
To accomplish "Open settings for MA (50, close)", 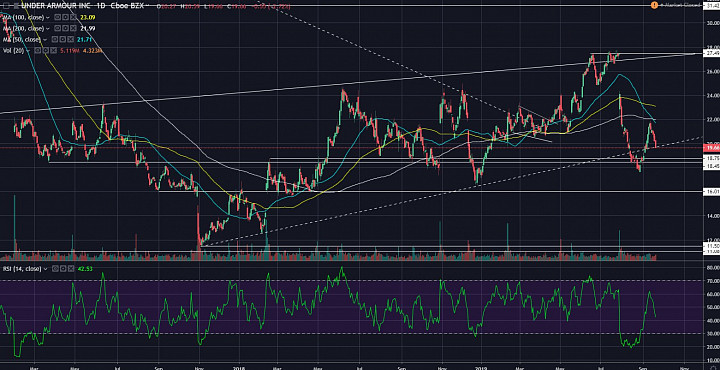I will 62,39.
